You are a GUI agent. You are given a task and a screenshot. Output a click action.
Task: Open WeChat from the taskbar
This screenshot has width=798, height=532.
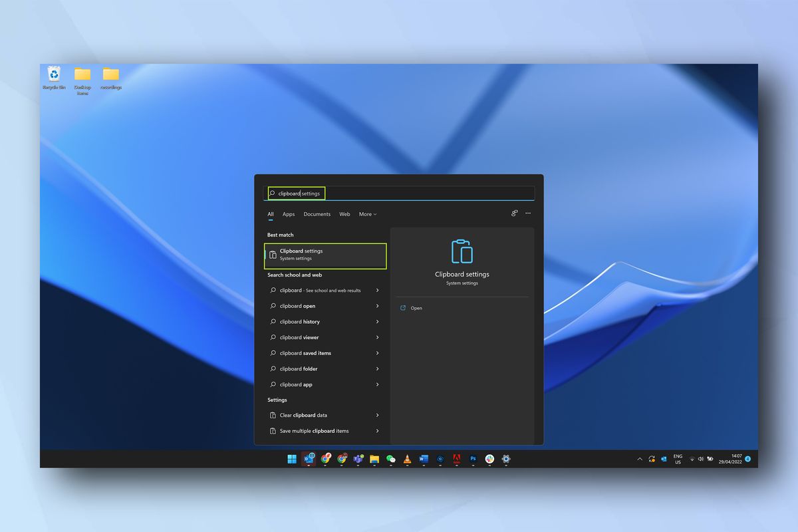click(x=390, y=459)
